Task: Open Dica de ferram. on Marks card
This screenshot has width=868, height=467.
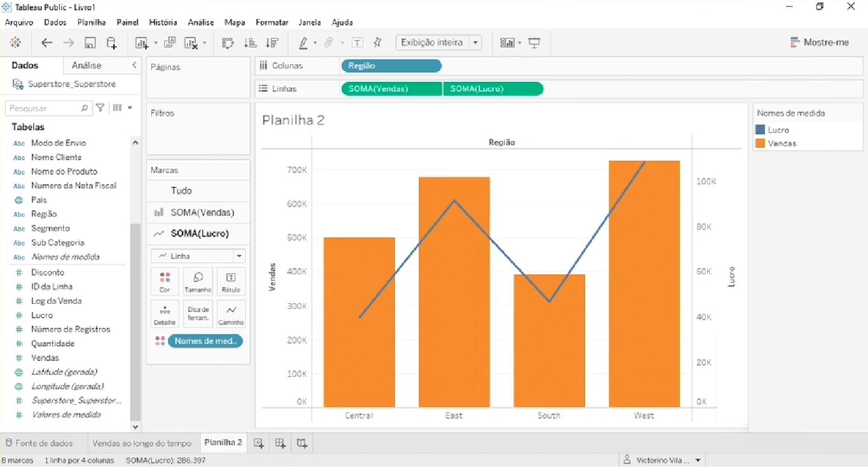Action: (198, 313)
